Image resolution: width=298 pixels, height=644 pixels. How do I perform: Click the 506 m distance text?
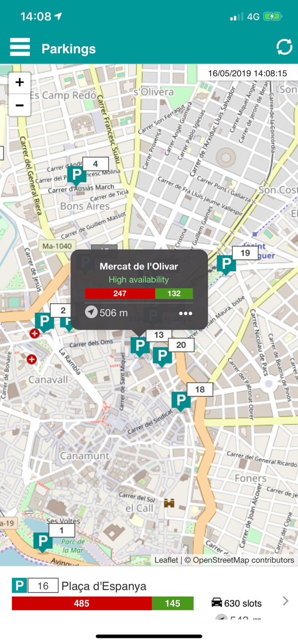114,313
